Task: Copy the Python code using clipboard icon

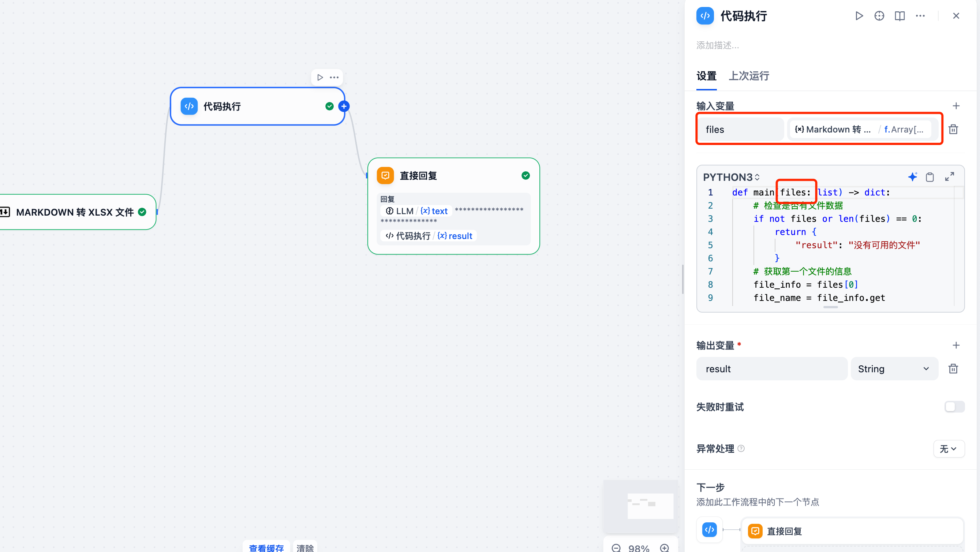Action: (930, 176)
